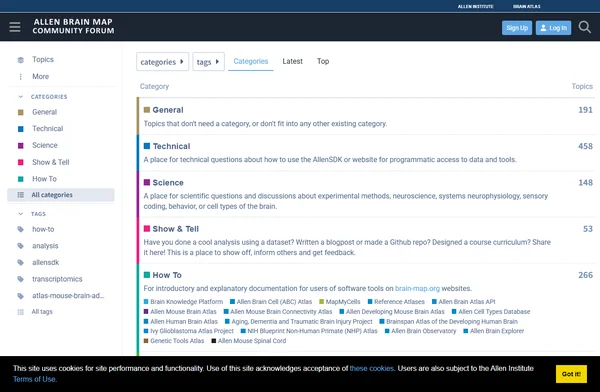This screenshot has height=392, width=600.
Task: Switch to the Top tab
Action: click(323, 61)
